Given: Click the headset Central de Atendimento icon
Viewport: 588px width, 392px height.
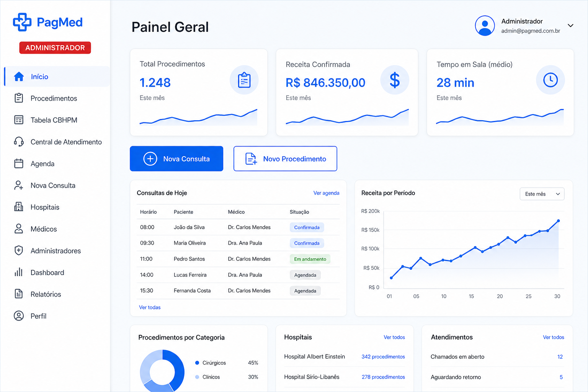Looking at the screenshot, I should click(19, 142).
